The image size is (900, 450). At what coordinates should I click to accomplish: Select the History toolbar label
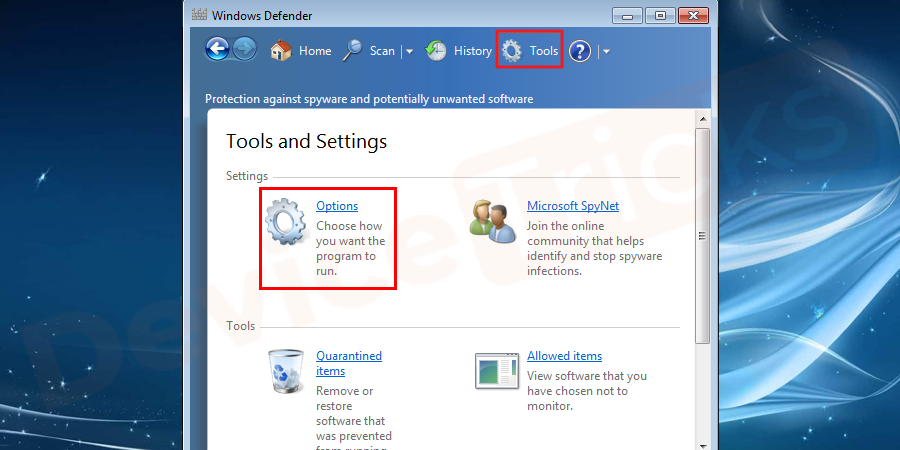point(473,51)
